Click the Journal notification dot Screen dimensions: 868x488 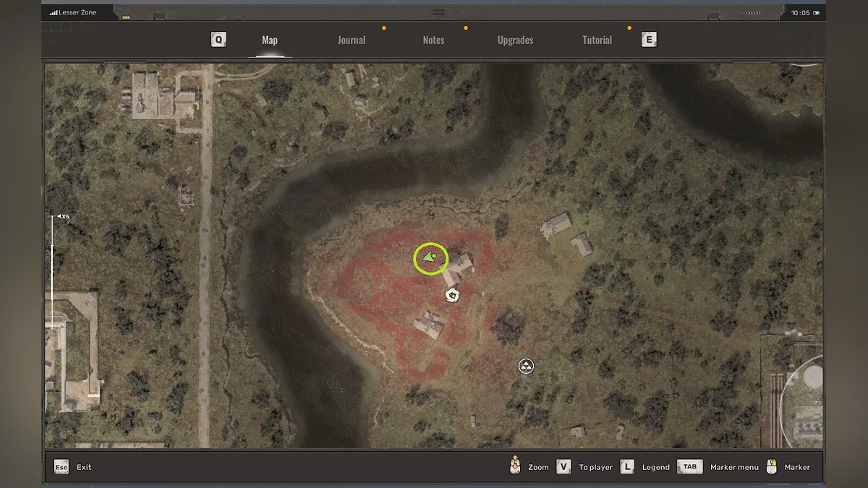[384, 28]
